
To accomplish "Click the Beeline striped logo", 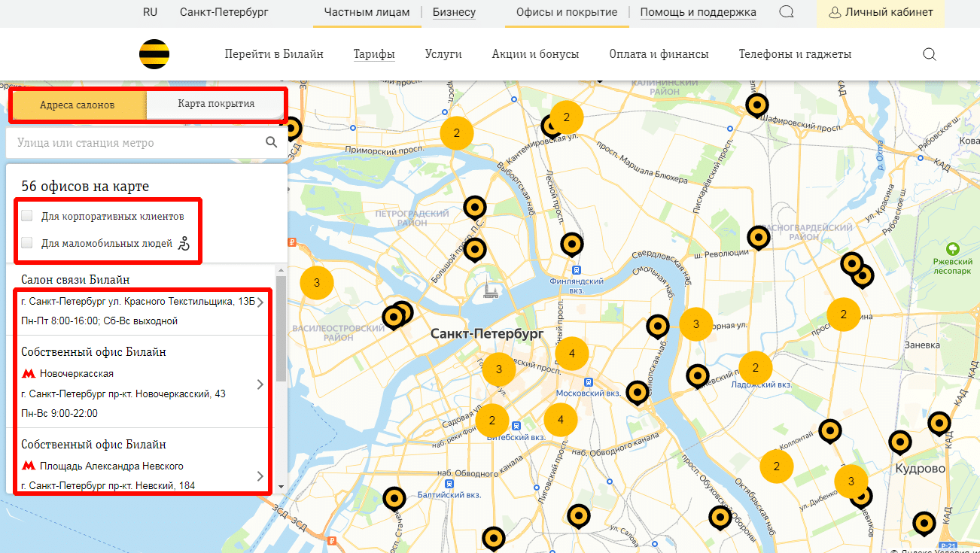I will 154,54.
